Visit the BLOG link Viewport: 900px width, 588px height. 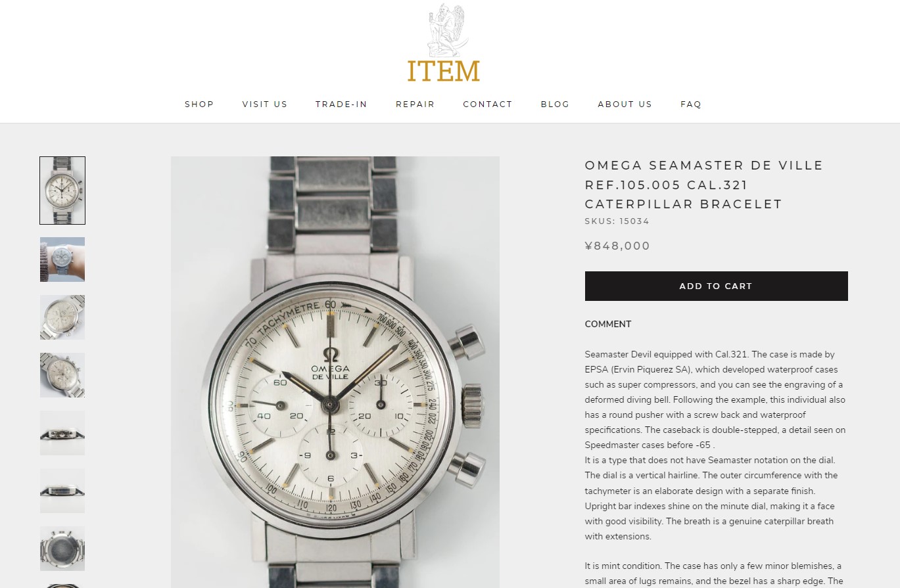tap(555, 104)
